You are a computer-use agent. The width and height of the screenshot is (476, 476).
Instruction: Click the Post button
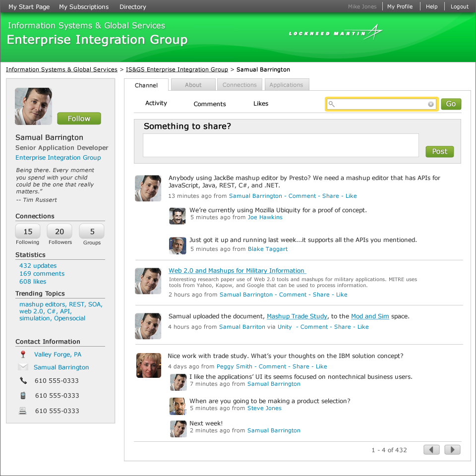point(440,152)
